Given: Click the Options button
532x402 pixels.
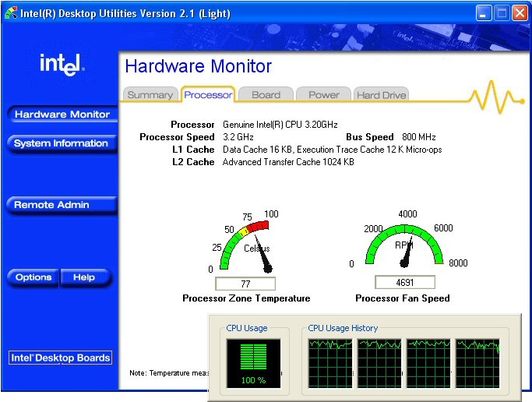Looking at the screenshot, I should click(x=33, y=277).
